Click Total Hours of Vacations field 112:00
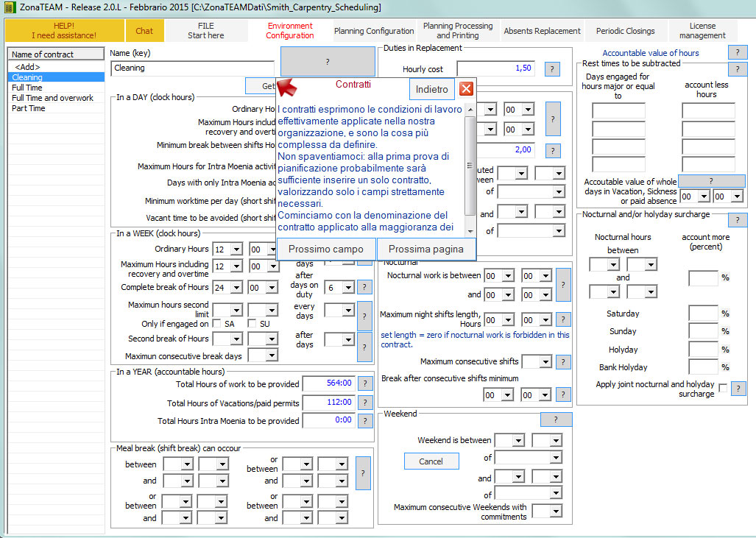This screenshot has height=538, width=756. [329, 402]
